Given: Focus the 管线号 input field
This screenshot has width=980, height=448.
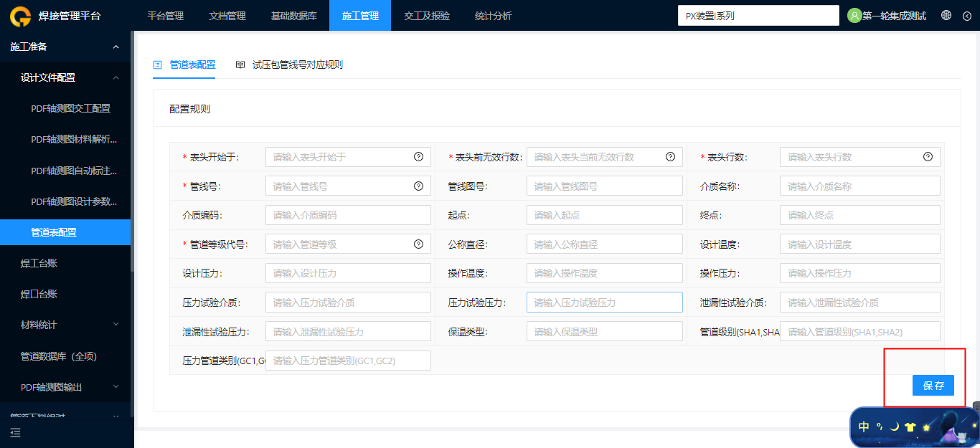Looking at the screenshot, I should tap(348, 186).
